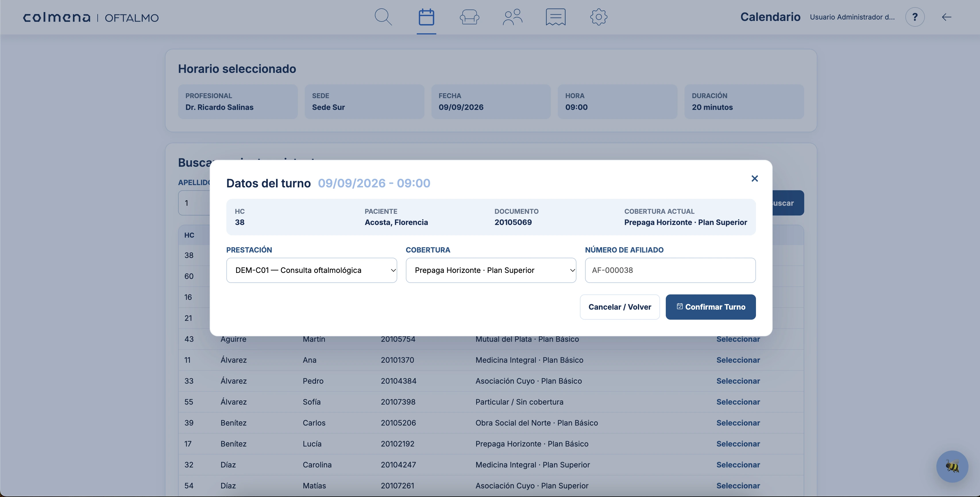980x497 pixels.
Task: Open the settings gear icon
Action: point(598,17)
